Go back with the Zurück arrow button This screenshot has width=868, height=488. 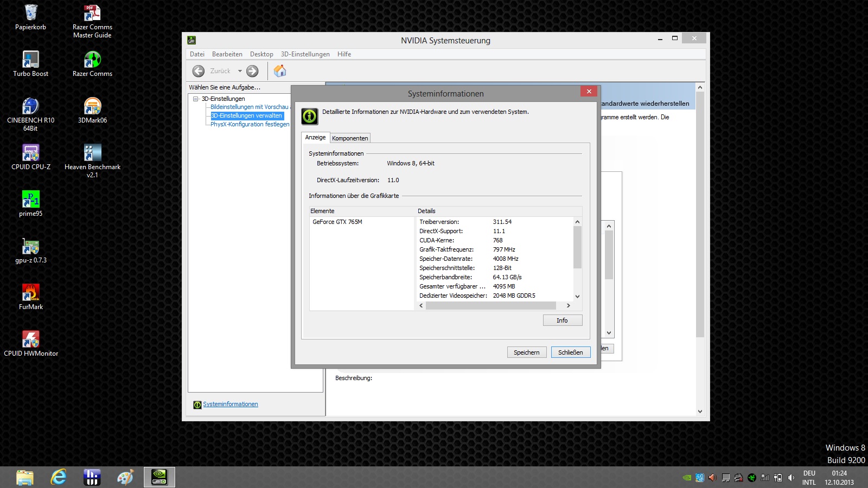(x=199, y=71)
